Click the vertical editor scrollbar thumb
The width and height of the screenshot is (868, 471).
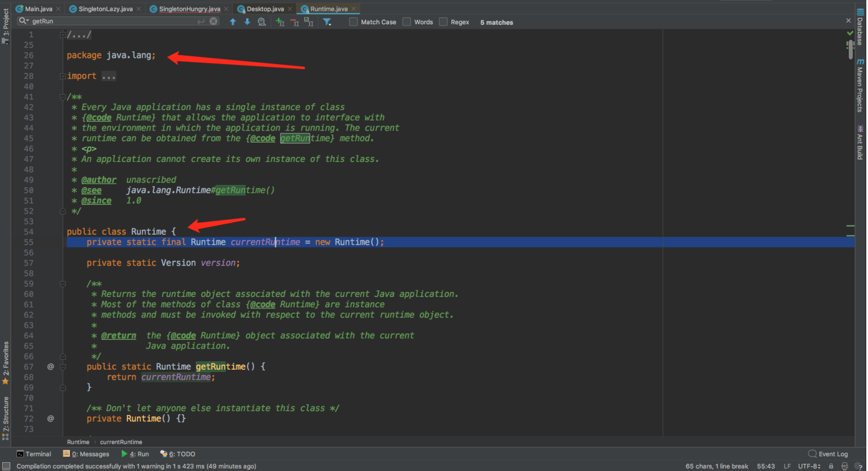(x=850, y=50)
